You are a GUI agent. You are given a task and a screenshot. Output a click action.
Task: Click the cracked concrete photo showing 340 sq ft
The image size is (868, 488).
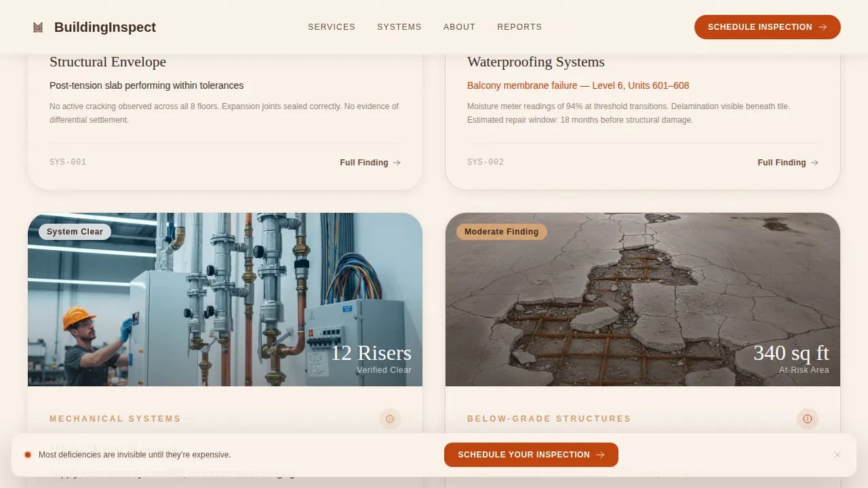point(642,299)
